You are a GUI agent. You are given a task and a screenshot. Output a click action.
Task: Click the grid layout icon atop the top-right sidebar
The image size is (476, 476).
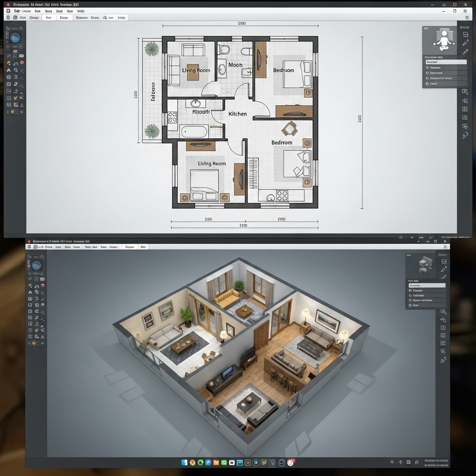click(464, 35)
